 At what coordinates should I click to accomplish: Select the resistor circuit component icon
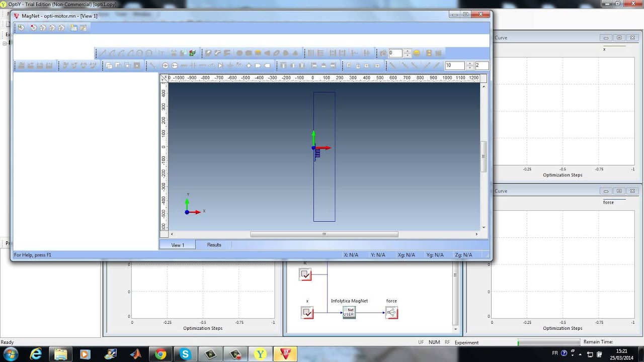point(184,66)
